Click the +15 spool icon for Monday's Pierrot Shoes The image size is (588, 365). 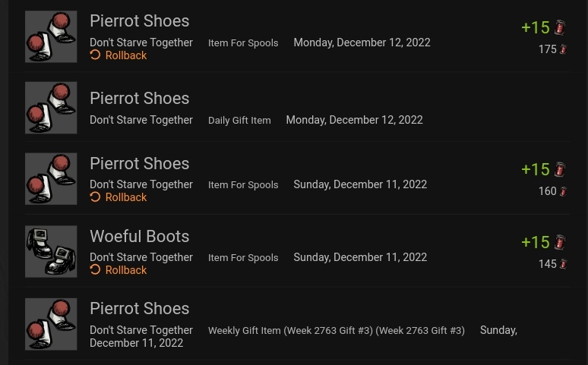click(x=560, y=27)
